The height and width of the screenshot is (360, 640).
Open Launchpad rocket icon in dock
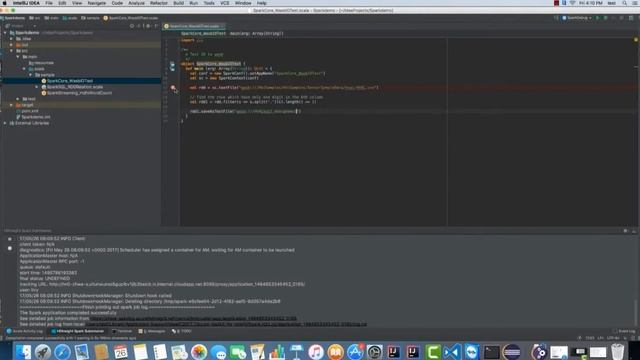point(42,351)
